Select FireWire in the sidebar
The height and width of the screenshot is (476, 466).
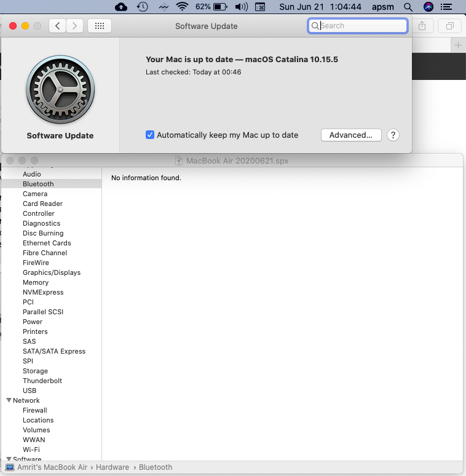pyautogui.click(x=36, y=263)
